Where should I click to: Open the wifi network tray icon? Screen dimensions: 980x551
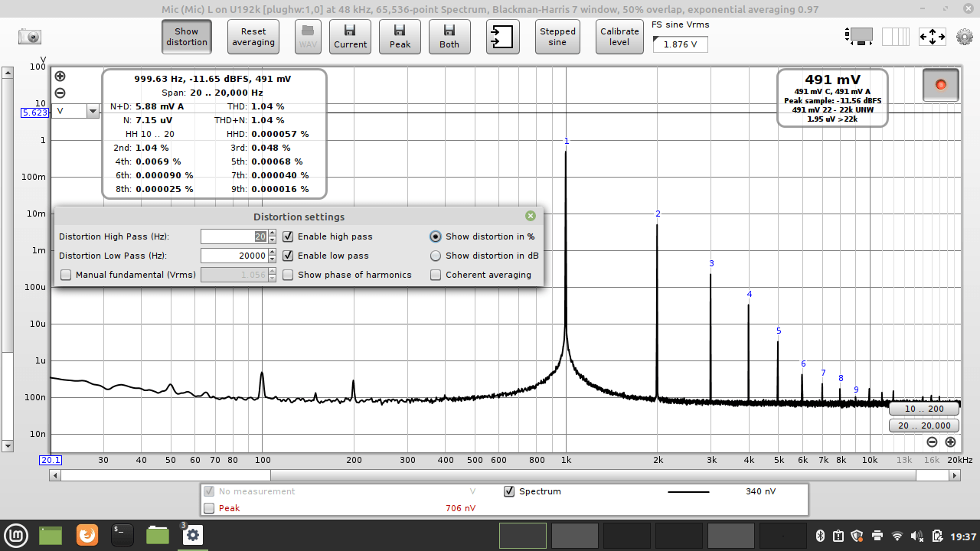click(897, 536)
